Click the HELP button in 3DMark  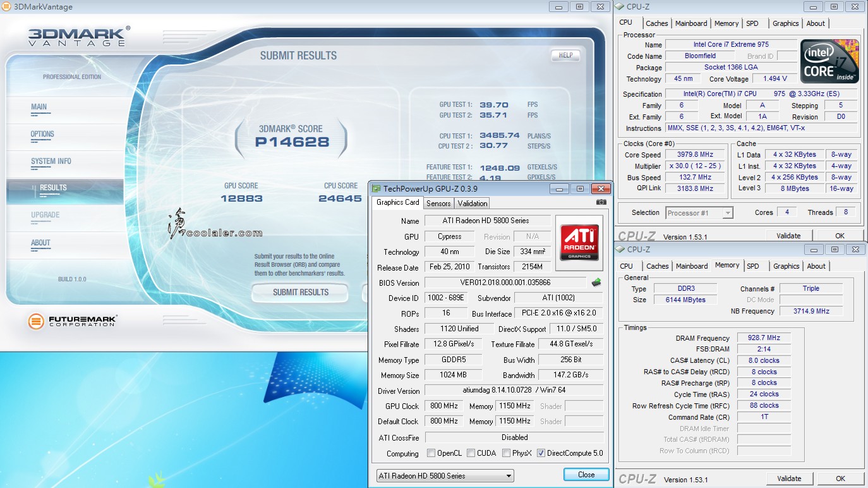pos(565,55)
